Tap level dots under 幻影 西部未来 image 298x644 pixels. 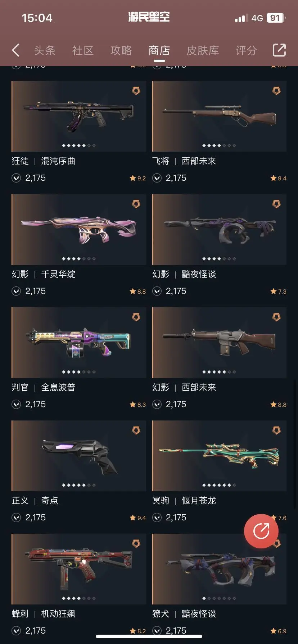tap(219, 372)
